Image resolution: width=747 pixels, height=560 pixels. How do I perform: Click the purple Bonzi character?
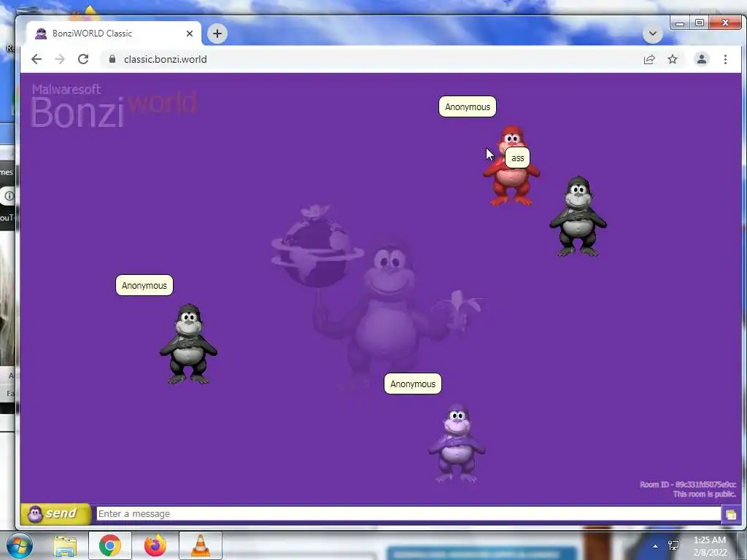[x=457, y=443]
